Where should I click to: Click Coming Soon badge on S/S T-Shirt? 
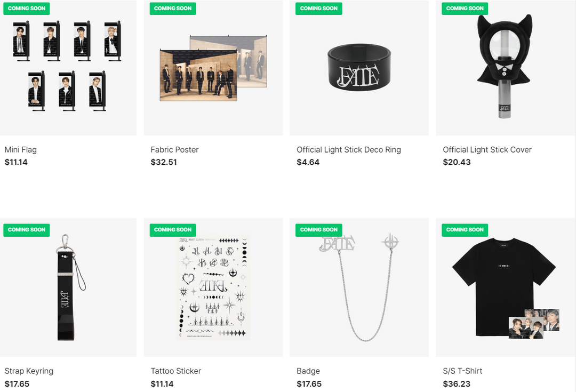click(x=465, y=230)
